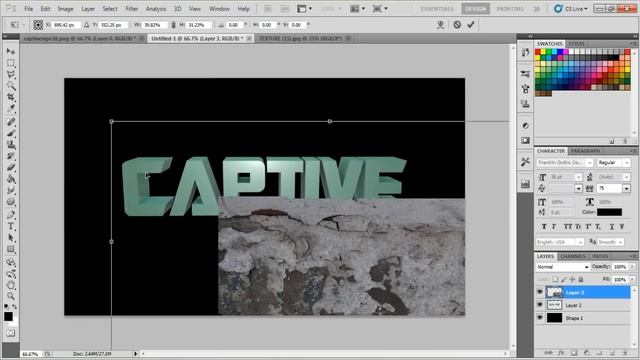Select the Healing Brush tool
This screenshot has height=360, width=640.
(x=11, y=122)
